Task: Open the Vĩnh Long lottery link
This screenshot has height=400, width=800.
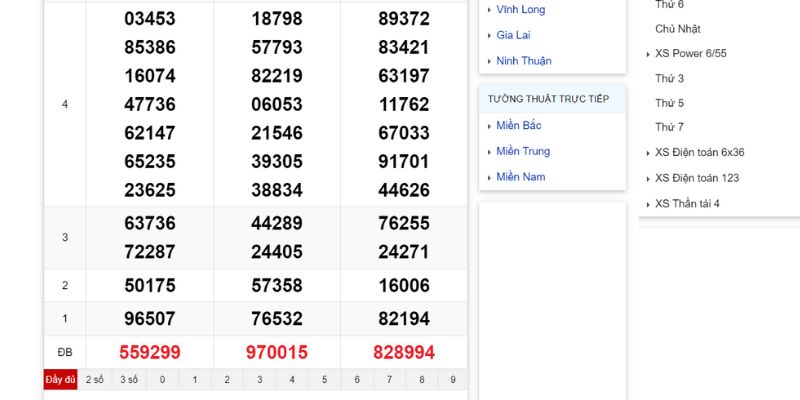Action: coord(520,9)
